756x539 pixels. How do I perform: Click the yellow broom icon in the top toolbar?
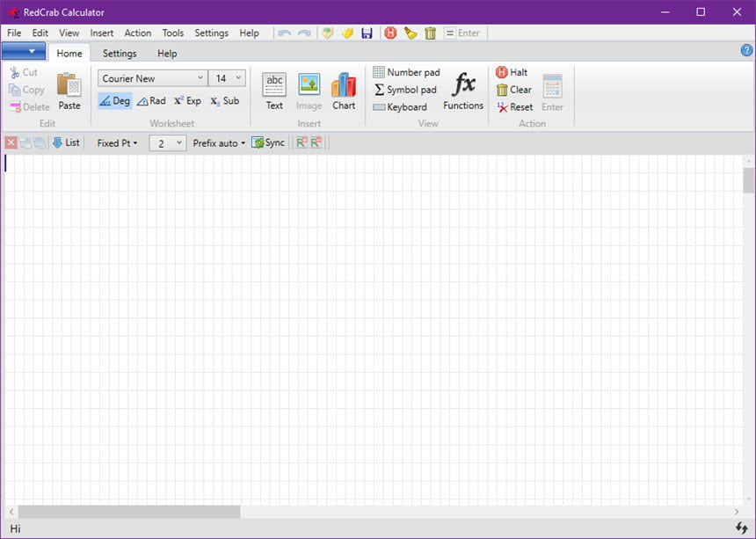pyautogui.click(x=411, y=33)
